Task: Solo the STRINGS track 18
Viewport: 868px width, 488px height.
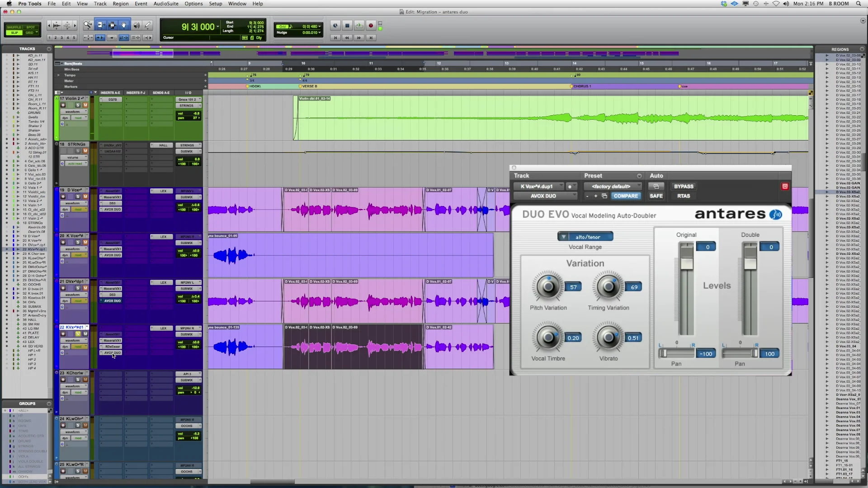Action: pyautogui.click(x=78, y=150)
